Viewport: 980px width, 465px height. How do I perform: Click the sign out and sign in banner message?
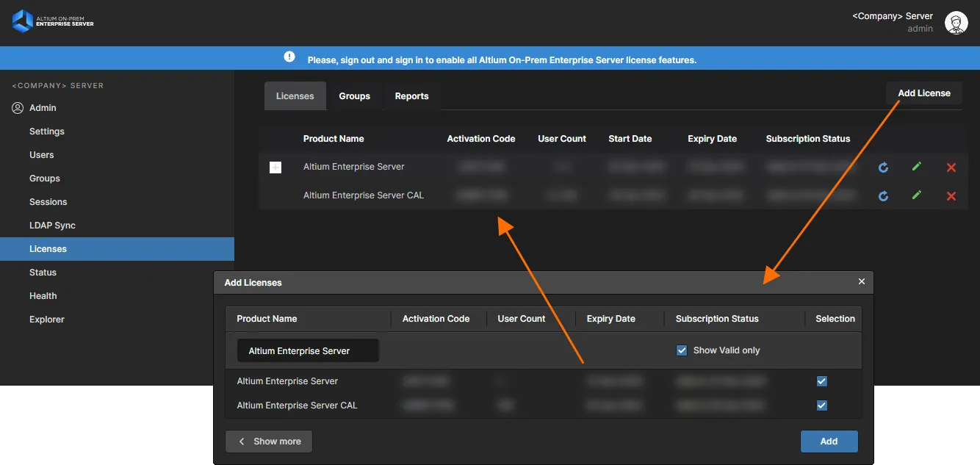(502, 60)
